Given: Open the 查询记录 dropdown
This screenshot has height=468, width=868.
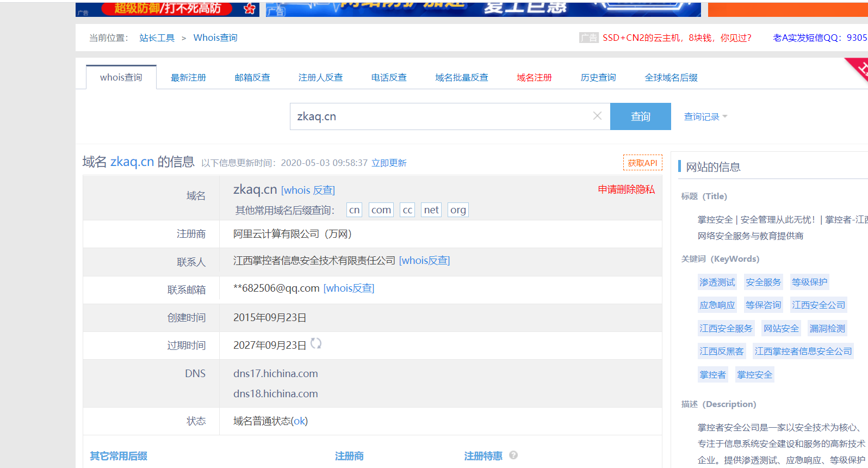Looking at the screenshot, I should click(x=705, y=116).
